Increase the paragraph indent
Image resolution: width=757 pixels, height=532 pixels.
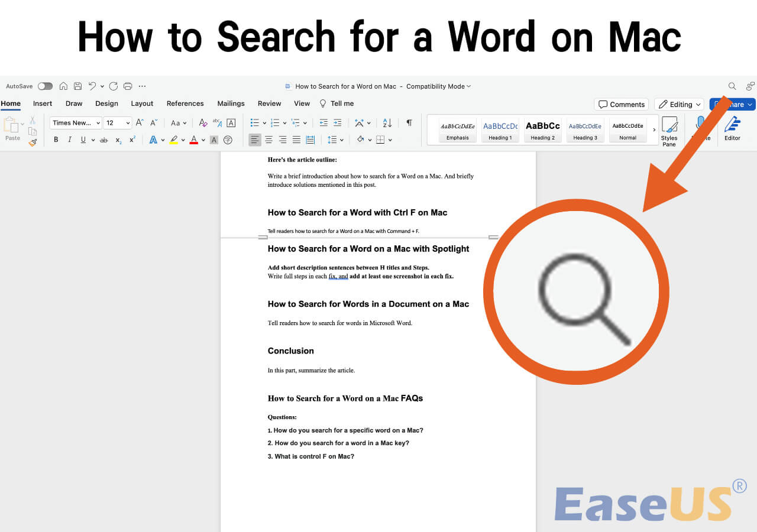pyautogui.click(x=337, y=123)
